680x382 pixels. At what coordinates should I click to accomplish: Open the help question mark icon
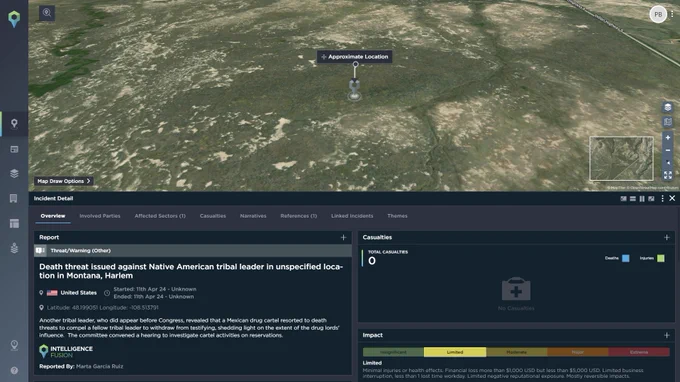point(14,371)
